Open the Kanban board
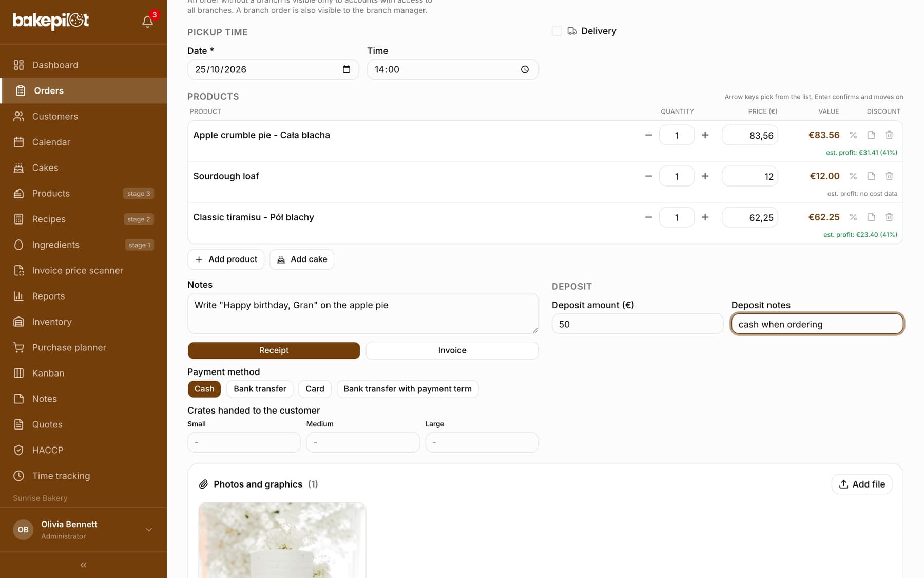 point(83,373)
